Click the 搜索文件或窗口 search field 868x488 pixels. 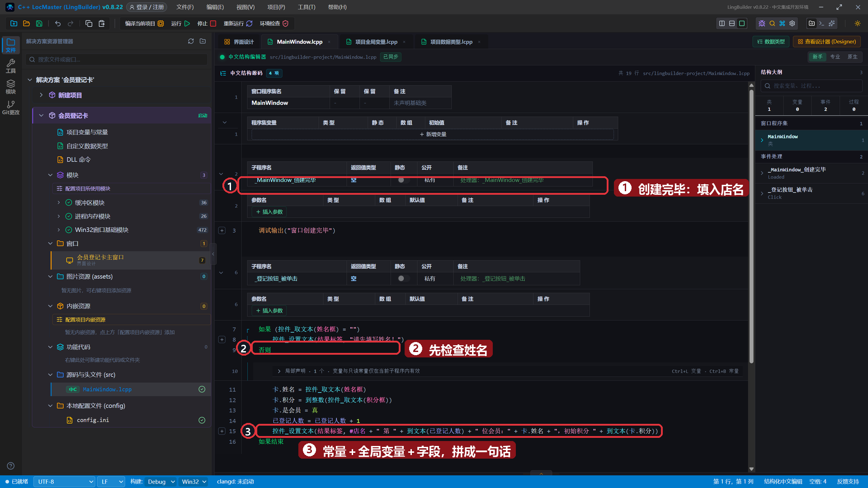coord(117,59)
